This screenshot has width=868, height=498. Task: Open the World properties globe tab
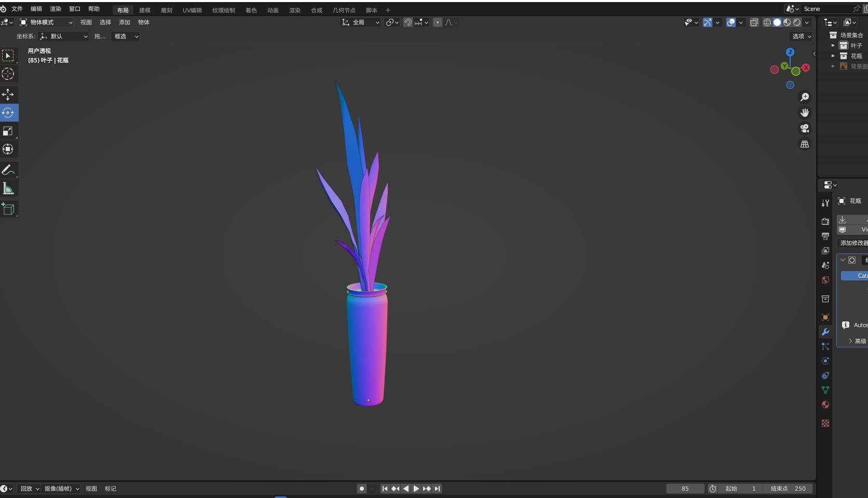pos(825,280)
